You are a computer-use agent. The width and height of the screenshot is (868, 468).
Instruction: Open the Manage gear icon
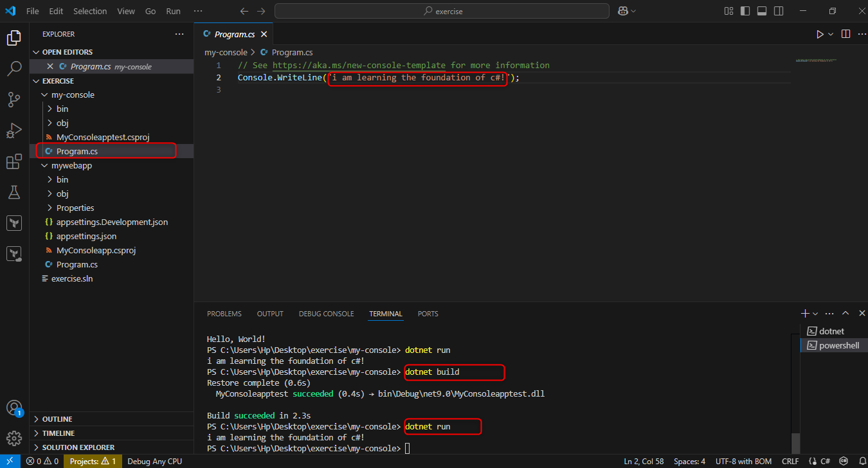point(14,438)
